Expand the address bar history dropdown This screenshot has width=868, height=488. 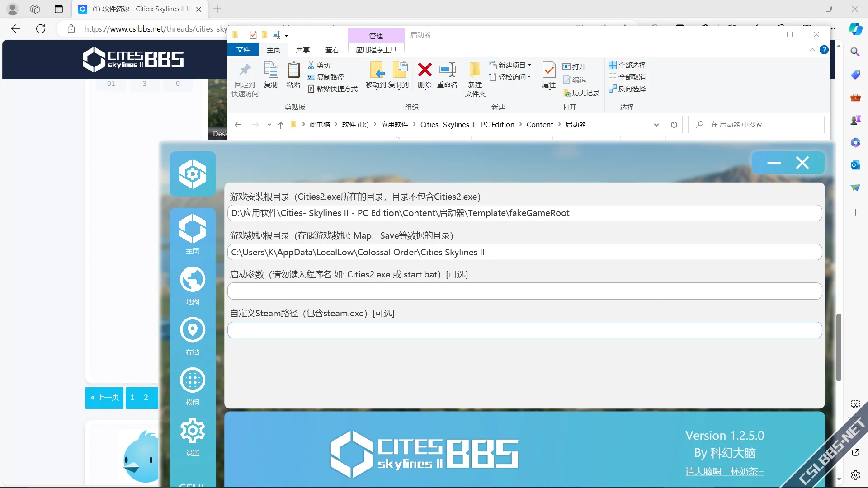tap(656, 125)
